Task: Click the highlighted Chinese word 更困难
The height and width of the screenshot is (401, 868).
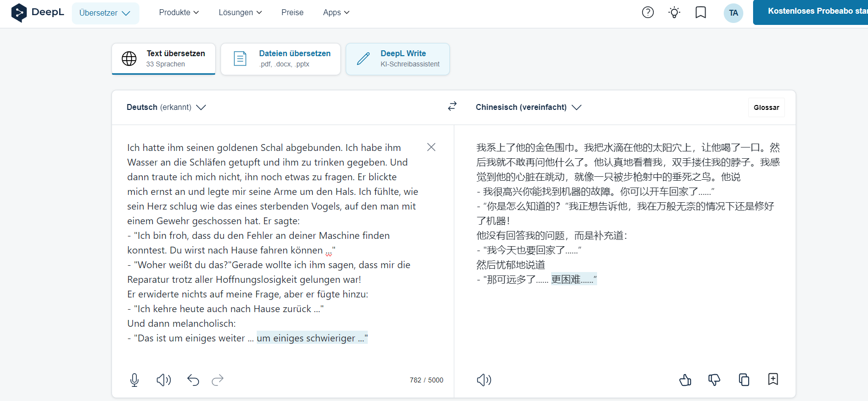Action: (x=566, y=279)
